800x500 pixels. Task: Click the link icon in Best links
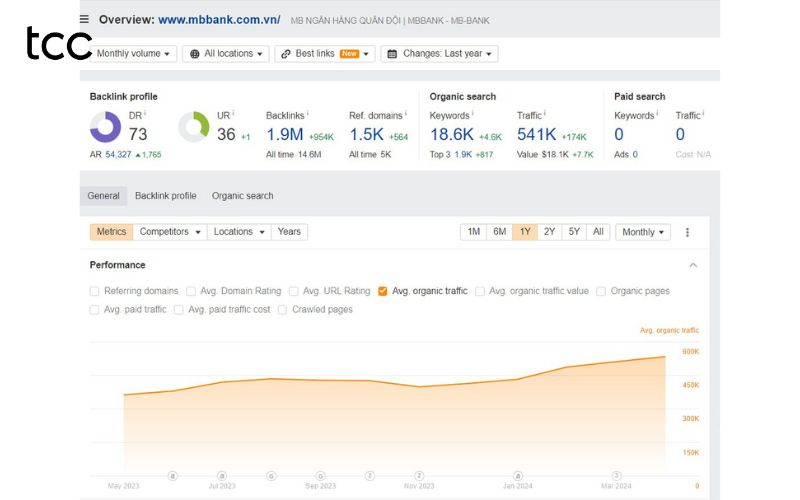[286, 54]
